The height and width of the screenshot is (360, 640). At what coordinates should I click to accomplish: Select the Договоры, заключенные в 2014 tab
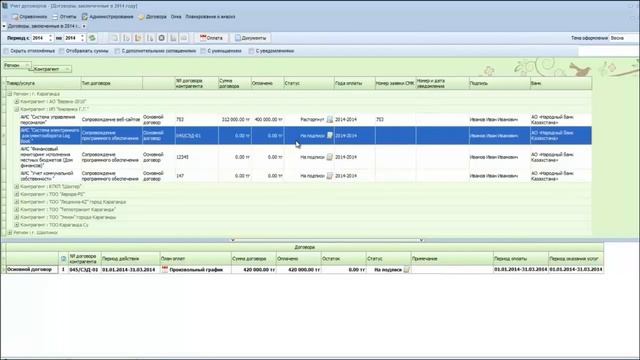coord(44,26)
